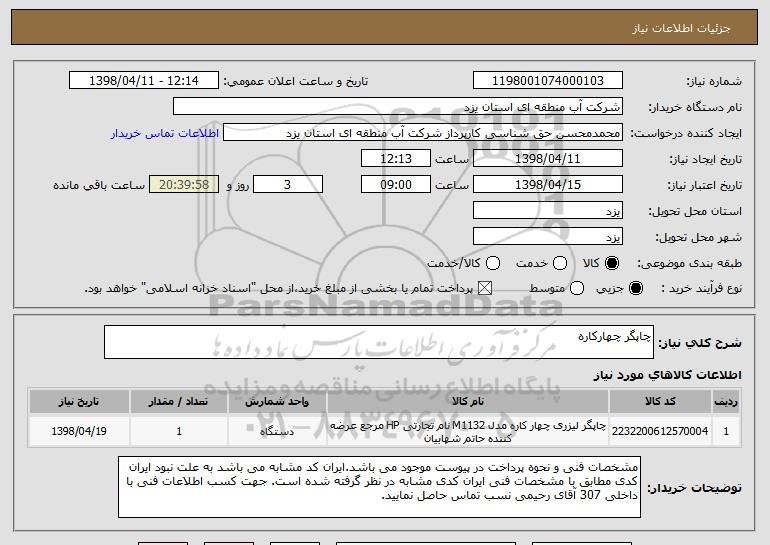Click the request creator name field
The image size is (770, 545).
point(423,133)
